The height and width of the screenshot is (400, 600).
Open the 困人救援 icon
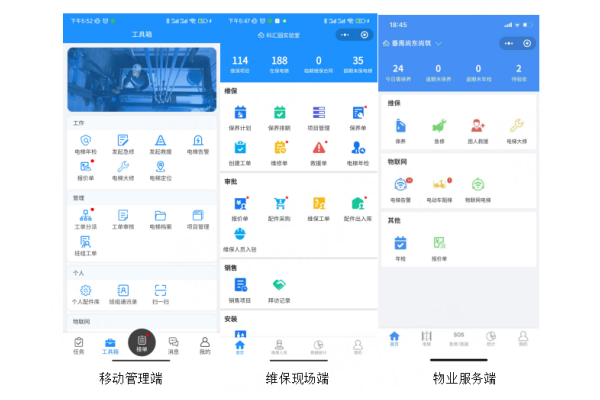click(478, 126)
